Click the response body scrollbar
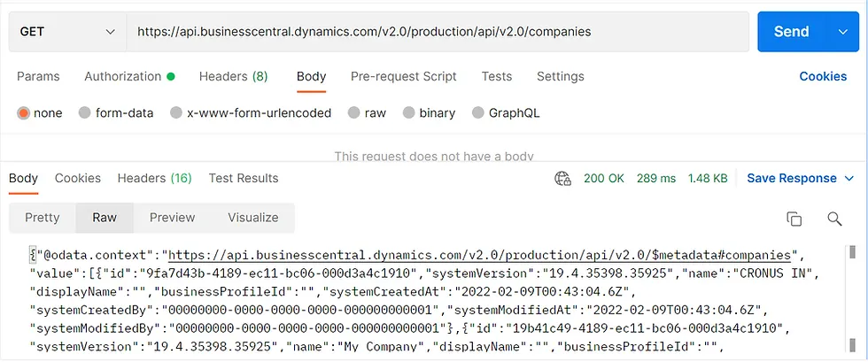The width and height of the screenshot is (868, 362). click(x=852, y=299)
